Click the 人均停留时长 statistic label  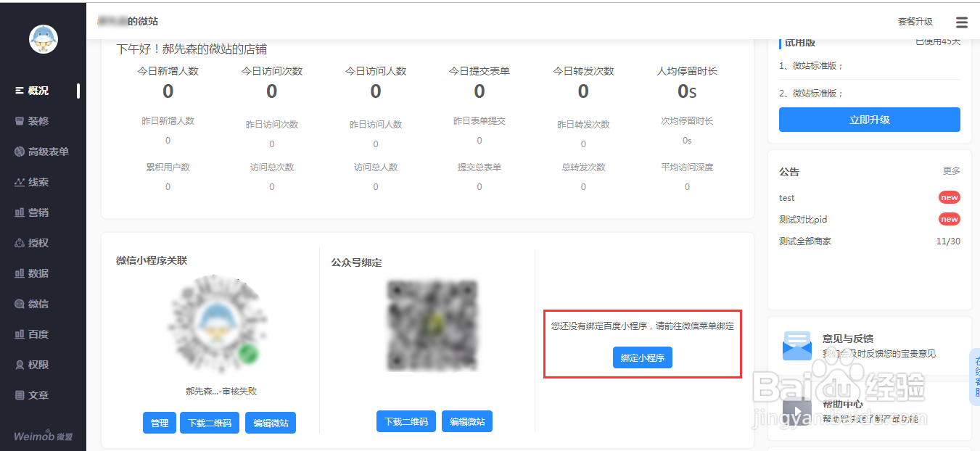pyautogui.click(x=687, y=71)
